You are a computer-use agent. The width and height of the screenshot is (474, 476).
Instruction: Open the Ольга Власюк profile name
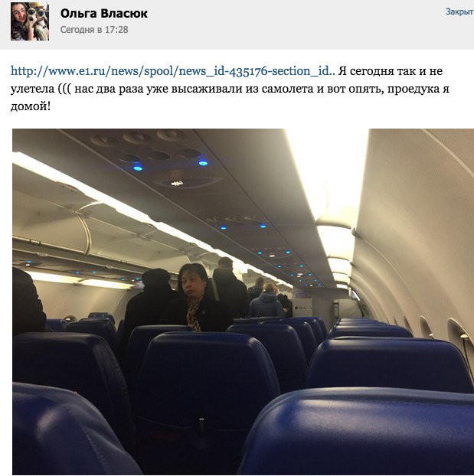[x=104, y=13]
